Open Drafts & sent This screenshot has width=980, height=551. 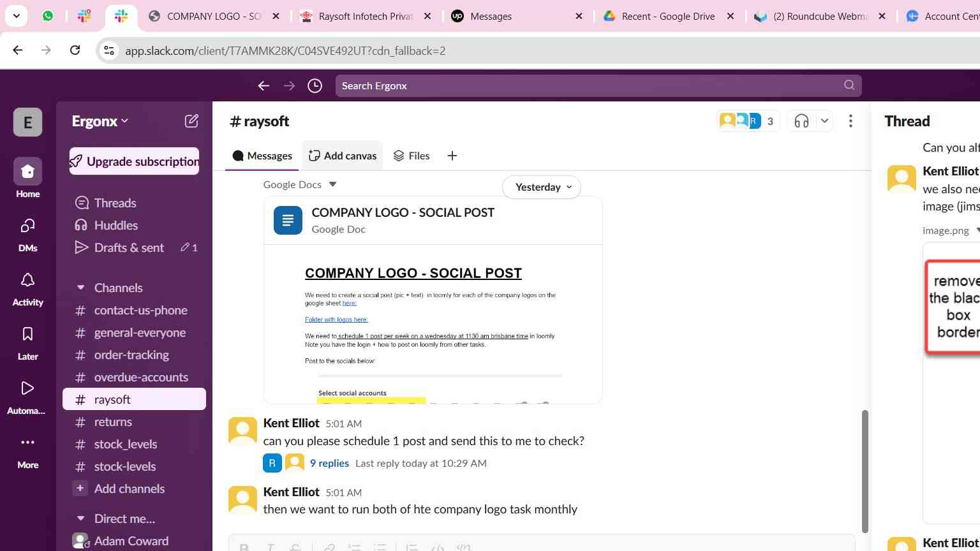(135, 247)
